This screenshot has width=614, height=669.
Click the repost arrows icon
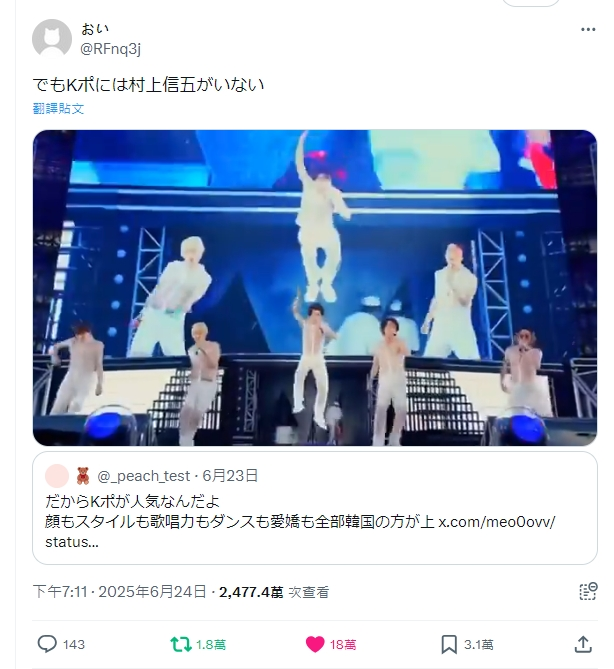tap(181, 644)
